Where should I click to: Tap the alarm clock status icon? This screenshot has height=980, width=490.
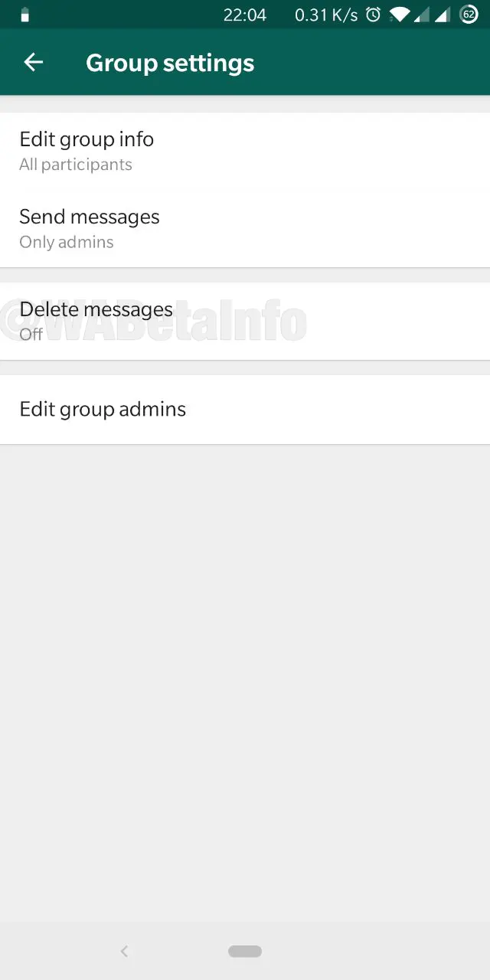click(373, 15)
